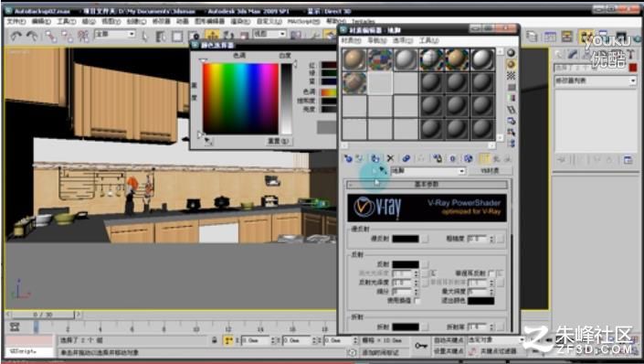Toggle the Fresnel reflections checkbox
The width and height of the screenshot is (644, 364).
point(491,273)
